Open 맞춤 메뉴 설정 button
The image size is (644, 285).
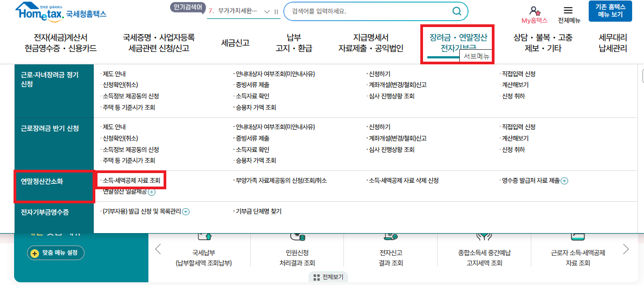pyautogui.click(x=55, y=253)
